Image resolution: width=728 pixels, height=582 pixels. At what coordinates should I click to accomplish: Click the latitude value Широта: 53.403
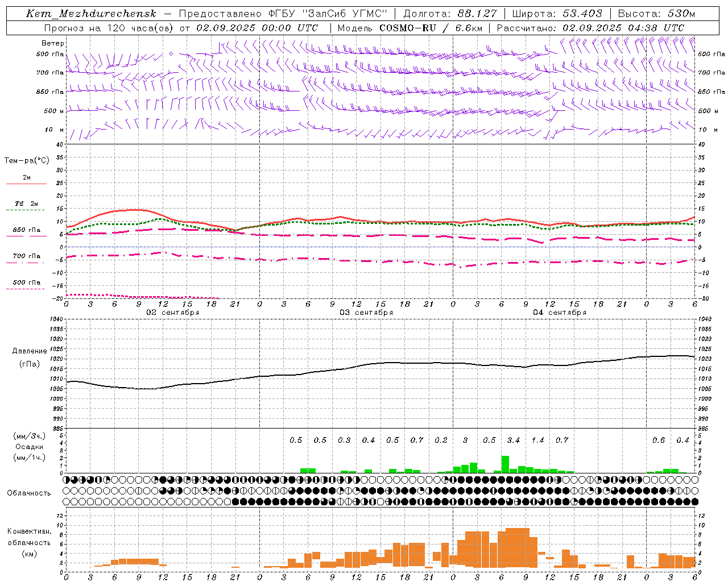pos(557,14)
